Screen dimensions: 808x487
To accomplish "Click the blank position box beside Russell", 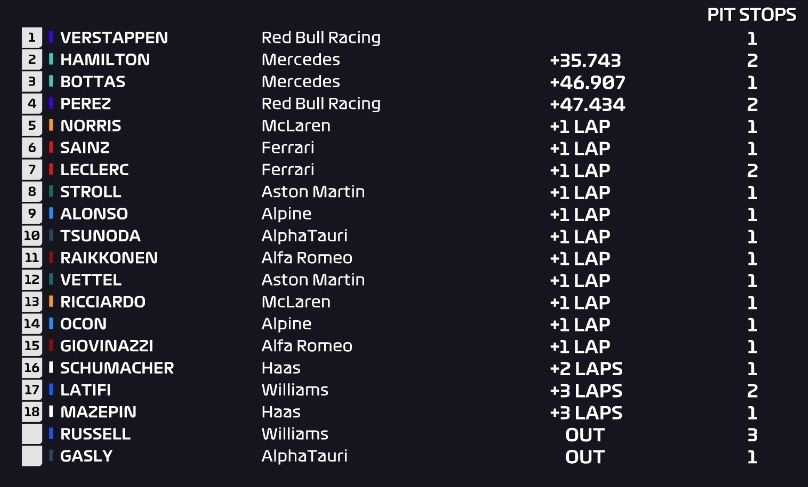I will pyautogui.click(x=32, y=434).
